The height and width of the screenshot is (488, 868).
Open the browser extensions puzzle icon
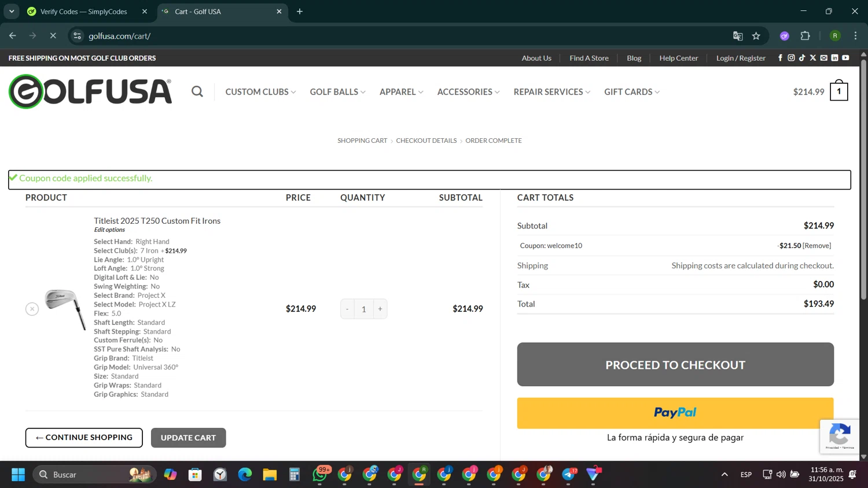(806, 36)
